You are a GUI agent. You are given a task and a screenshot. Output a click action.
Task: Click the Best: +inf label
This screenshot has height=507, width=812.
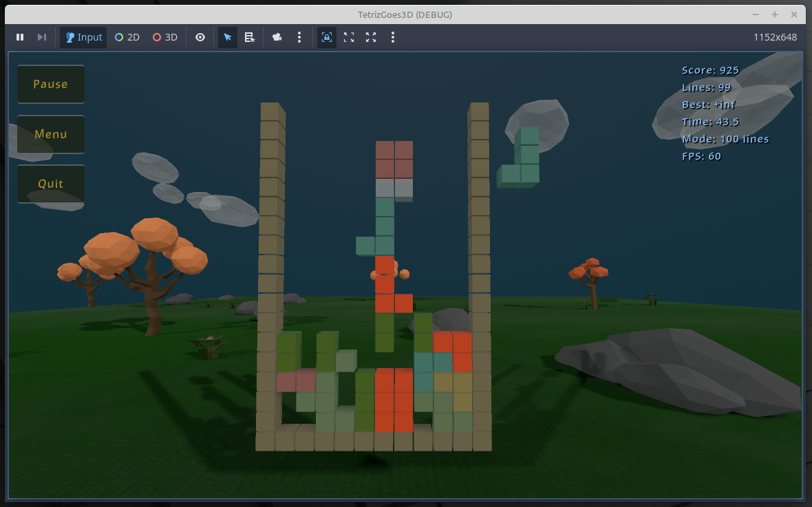(708, 105)
